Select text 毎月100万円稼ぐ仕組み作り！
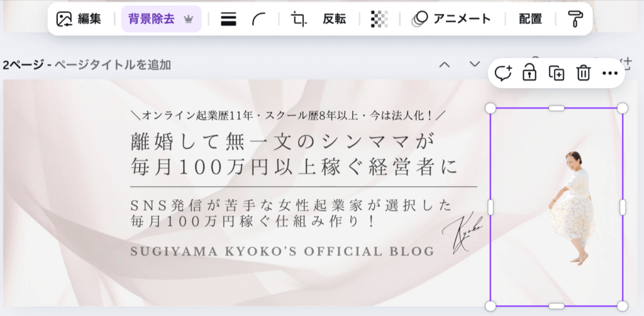Image resolution: width=644 pixels, height=316 pixels. click(x=253, y=222)
